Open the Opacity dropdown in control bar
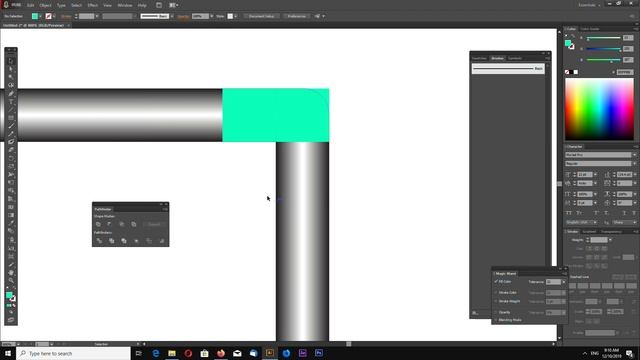Screen dimensions: 640x360 click(211, 16)
